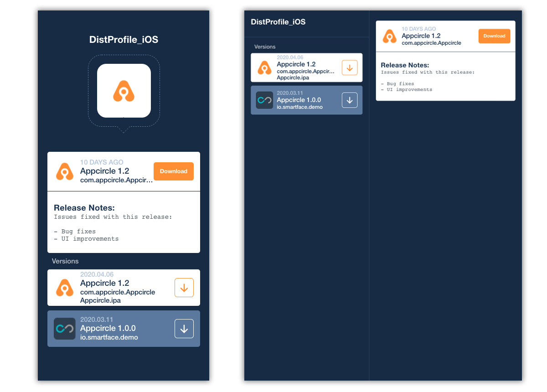Download Appcircle 1.2 via arrow in desktop versions list
This screenshot has width=547, height=392.
tap(350, 68)
